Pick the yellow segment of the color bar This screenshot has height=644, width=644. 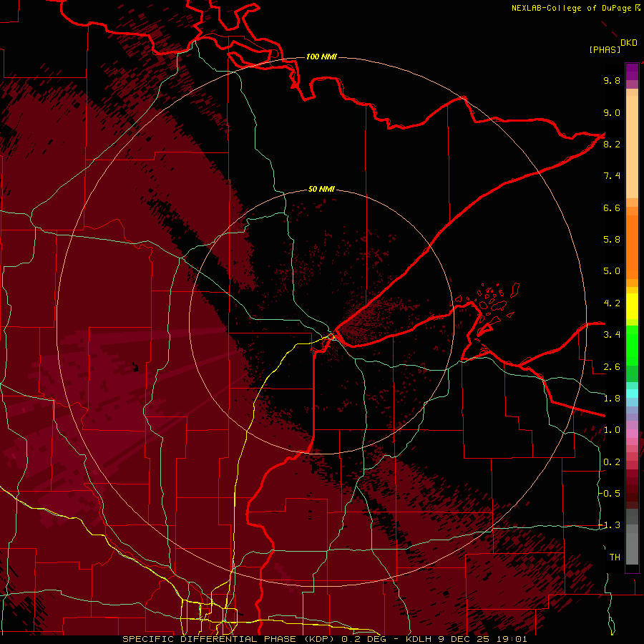click(x=632, y=306)
